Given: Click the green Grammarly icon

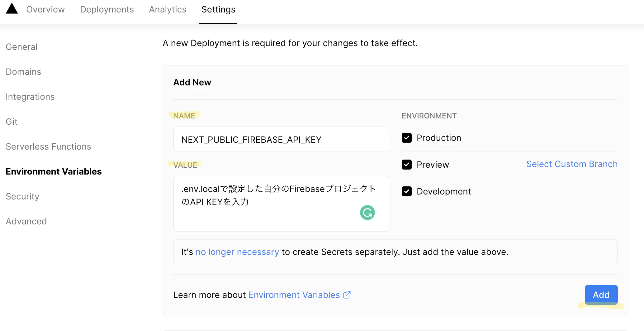Looking at the screenshot, I should click(x=367, y=213).
